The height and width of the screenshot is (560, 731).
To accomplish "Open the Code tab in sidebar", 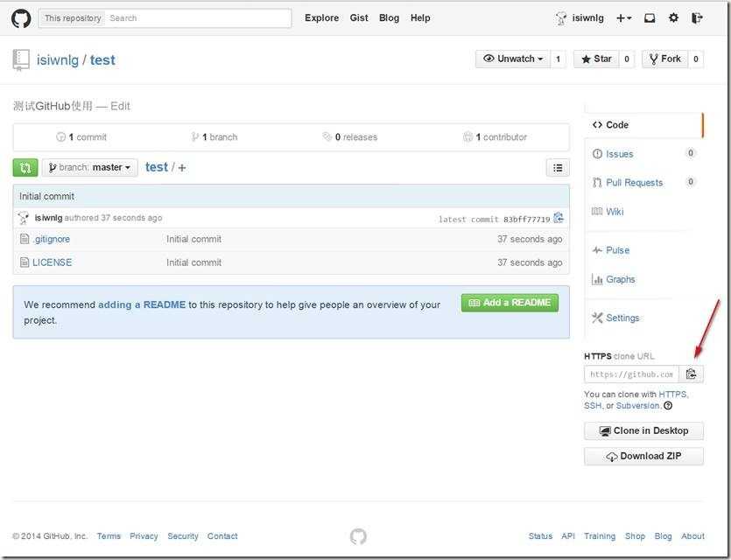I will pyautogui.click(x=643, y=125).
